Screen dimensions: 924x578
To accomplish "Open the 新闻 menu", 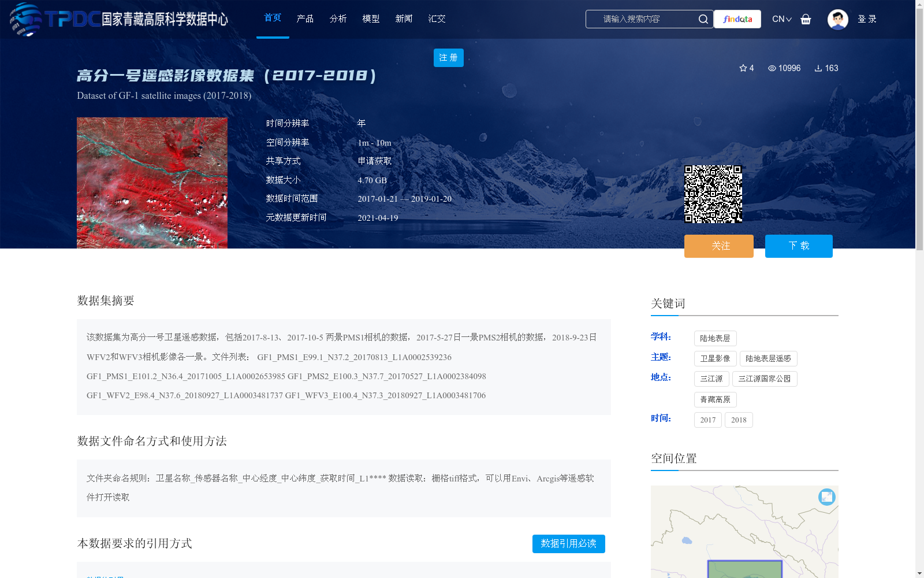I will (x=404, y=18).
